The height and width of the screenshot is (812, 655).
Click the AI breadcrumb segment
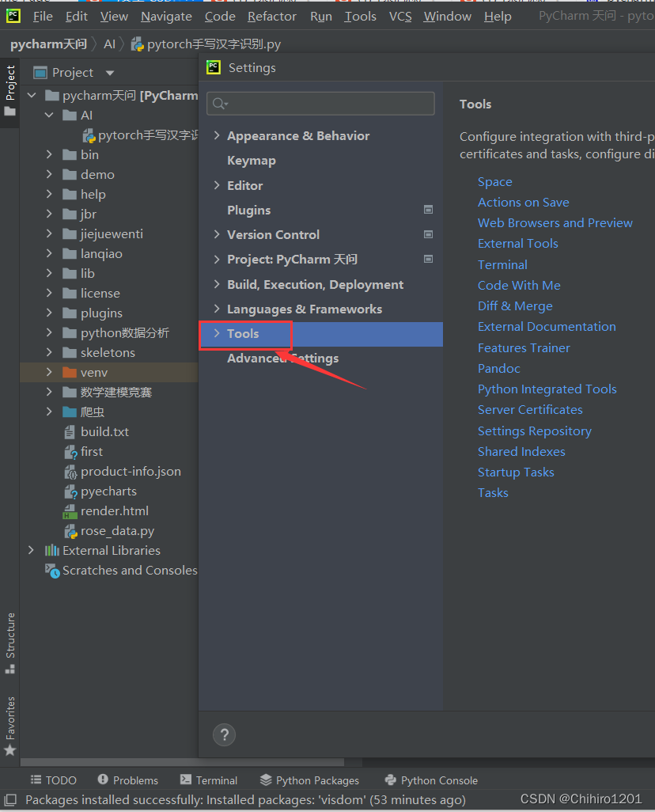[109, 44]
